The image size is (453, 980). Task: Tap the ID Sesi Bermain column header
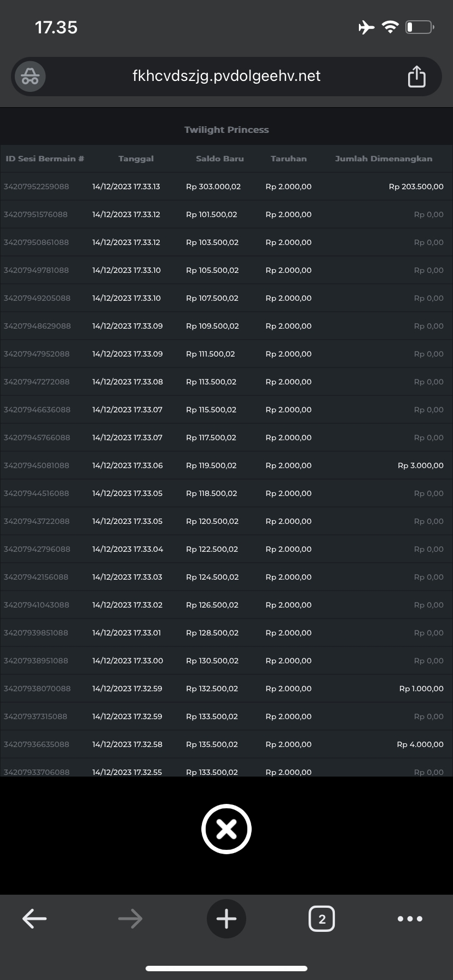tap(45, 159)
